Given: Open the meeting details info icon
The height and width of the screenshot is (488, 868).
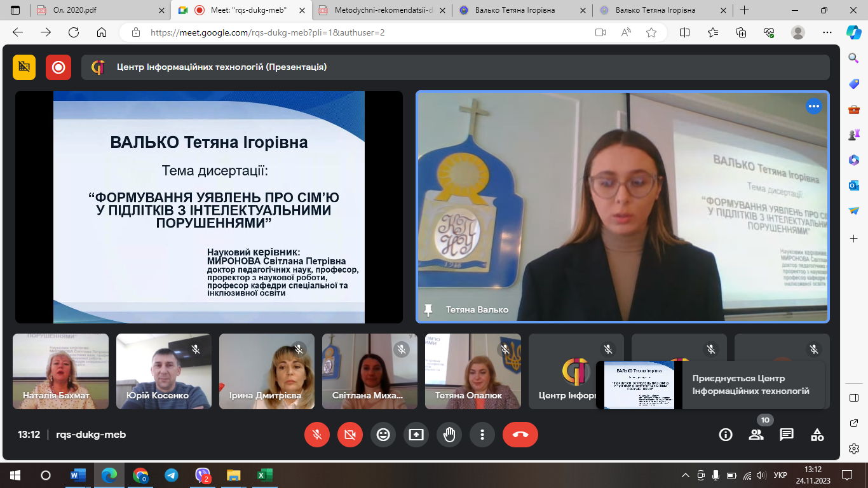Looking at the screenshot, I should click(725, 435).
